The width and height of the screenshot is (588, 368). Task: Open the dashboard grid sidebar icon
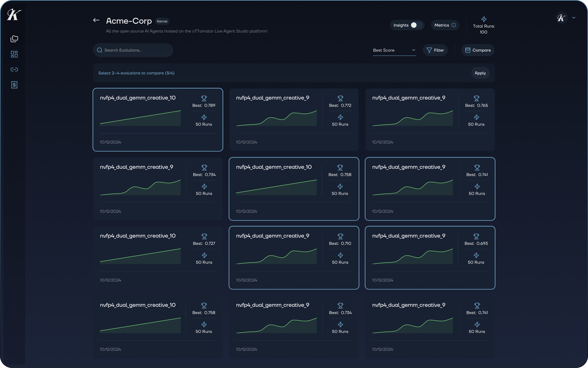pyautogui.click(x=14, y=54)
